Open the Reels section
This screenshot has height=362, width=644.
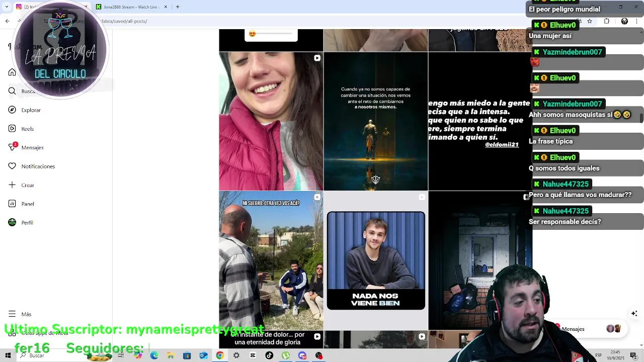coord(21,129)
